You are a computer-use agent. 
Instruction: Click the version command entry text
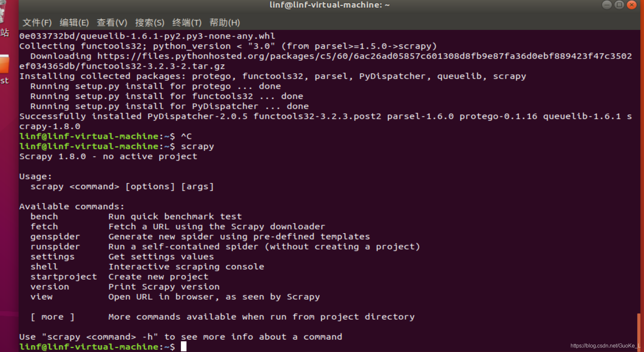pyautogui.click(x=50, y=286)
